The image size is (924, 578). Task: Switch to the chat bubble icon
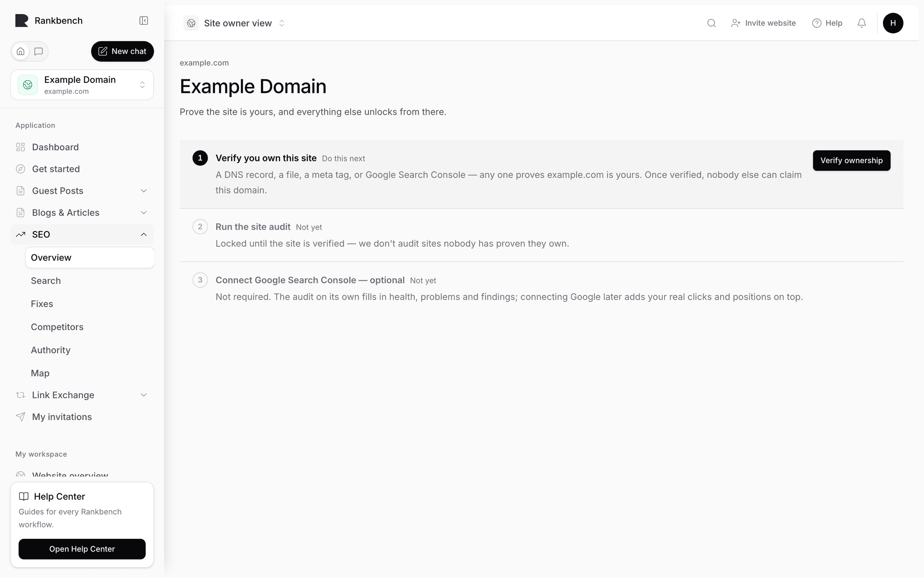point(39,51)
